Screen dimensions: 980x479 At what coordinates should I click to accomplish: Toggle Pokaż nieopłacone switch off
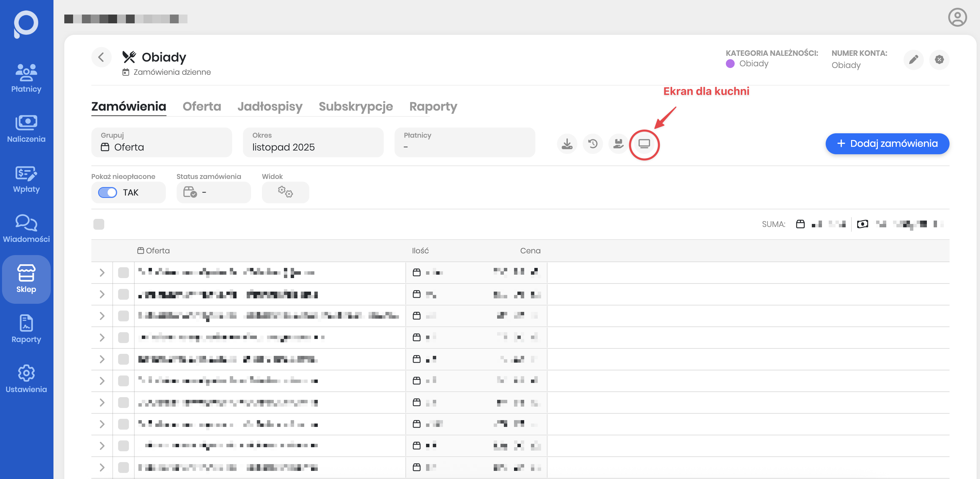[x=108, y=193]
